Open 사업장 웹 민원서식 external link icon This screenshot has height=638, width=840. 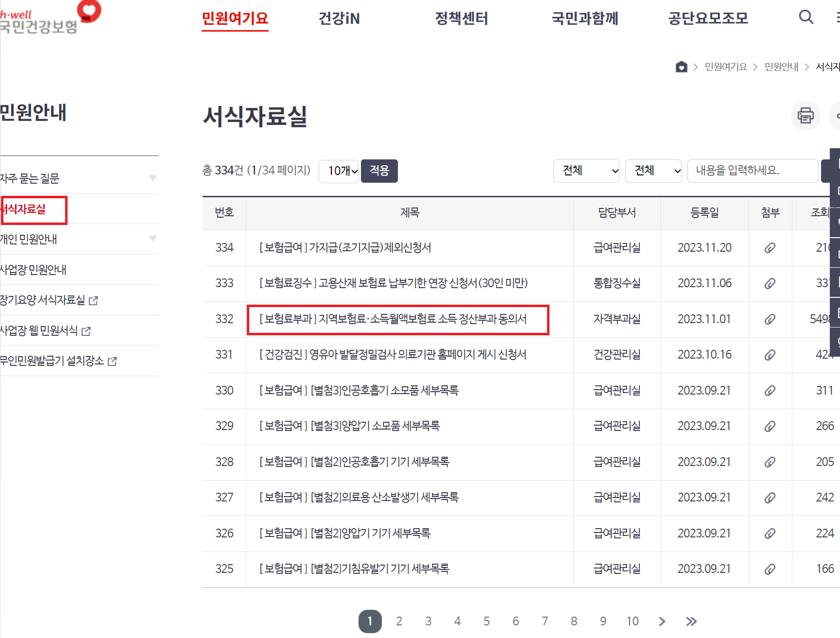[86, 331]
